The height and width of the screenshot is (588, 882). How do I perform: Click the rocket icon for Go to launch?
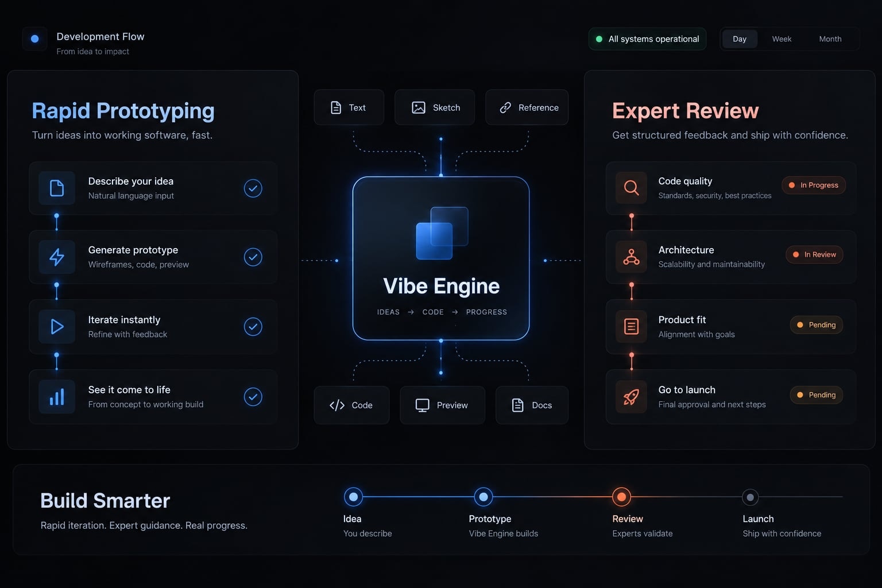click(x=631, y=397)
